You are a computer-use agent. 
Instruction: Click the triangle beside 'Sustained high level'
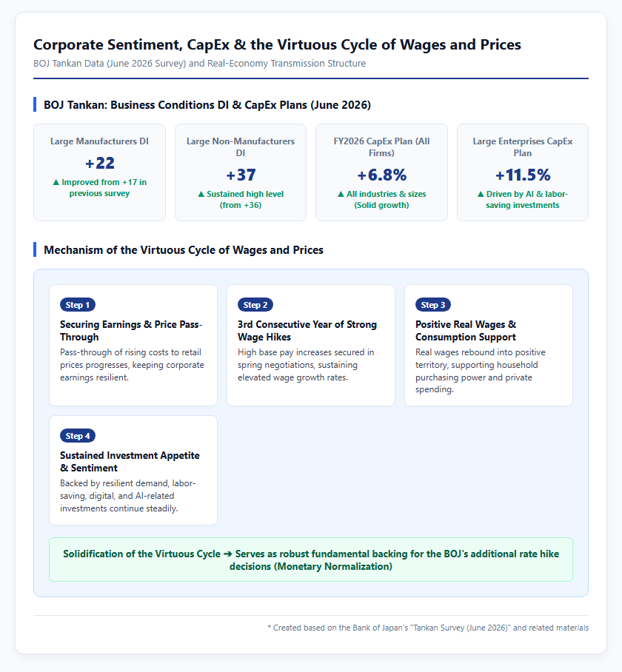tap(201, 194)
